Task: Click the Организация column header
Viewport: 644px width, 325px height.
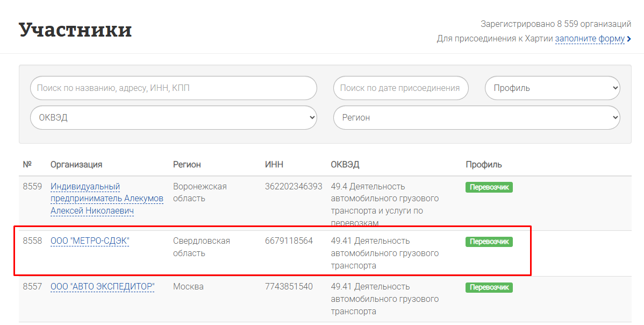Action: click(x=76, y=165)
